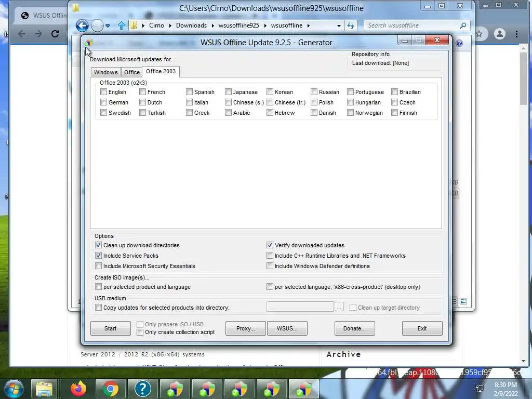Enable Include C++ Runtime Libraries option
532x399 pixels.
coord(270,256)
